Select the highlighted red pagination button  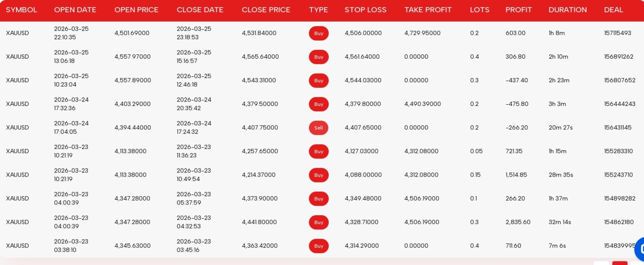click(620, 263)
